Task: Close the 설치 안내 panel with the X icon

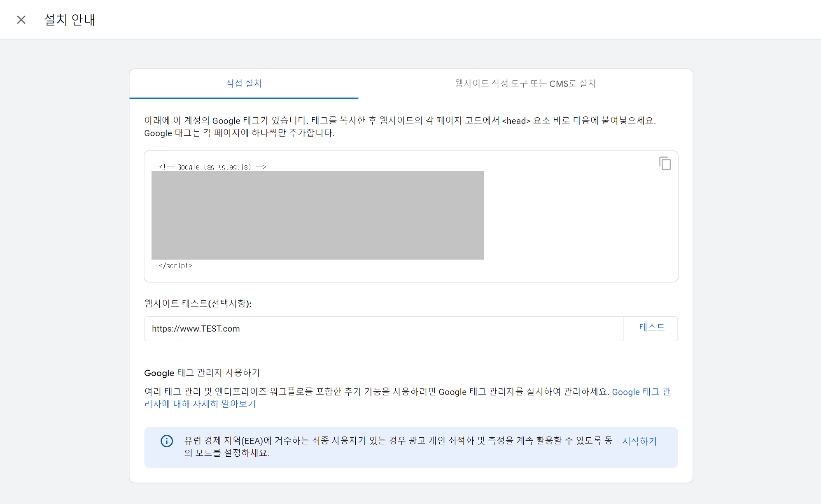Action: click(x=21, y=20)
